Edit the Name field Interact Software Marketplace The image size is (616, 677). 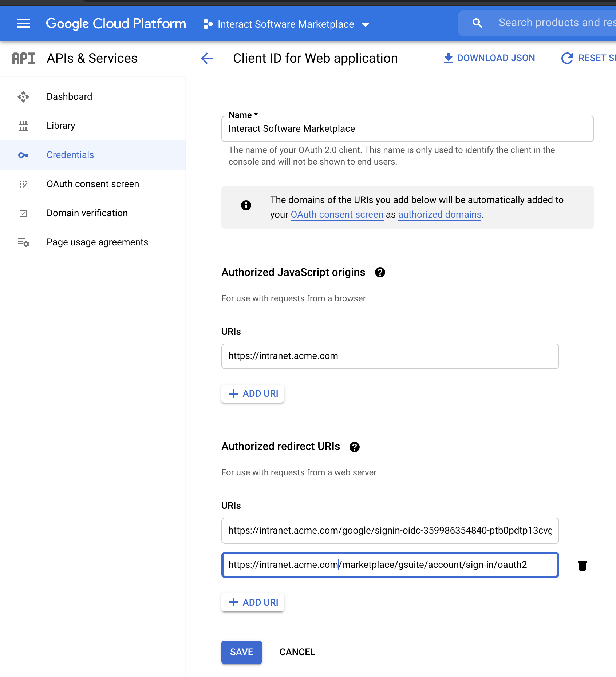(x=407, y=129)
